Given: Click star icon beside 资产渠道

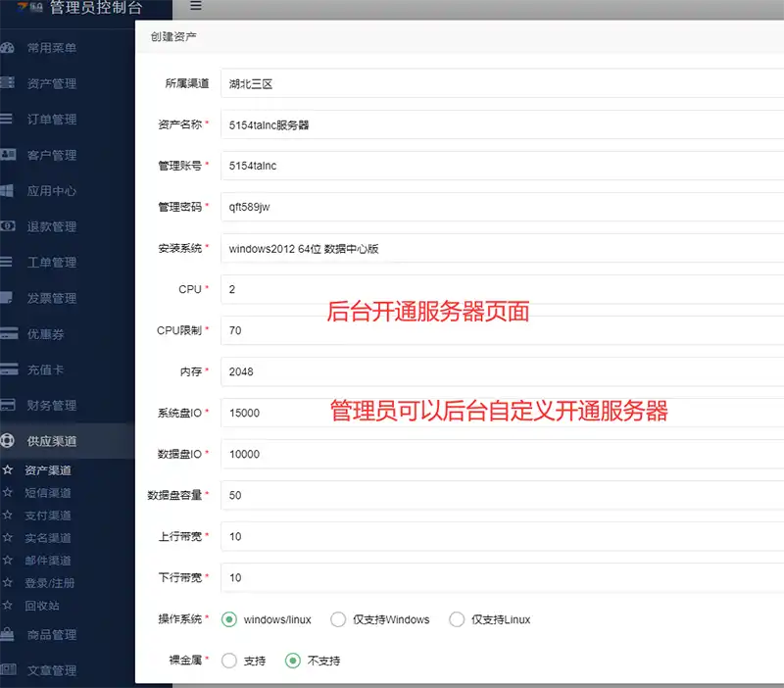Looking at the screenshot, I should 8,470.
